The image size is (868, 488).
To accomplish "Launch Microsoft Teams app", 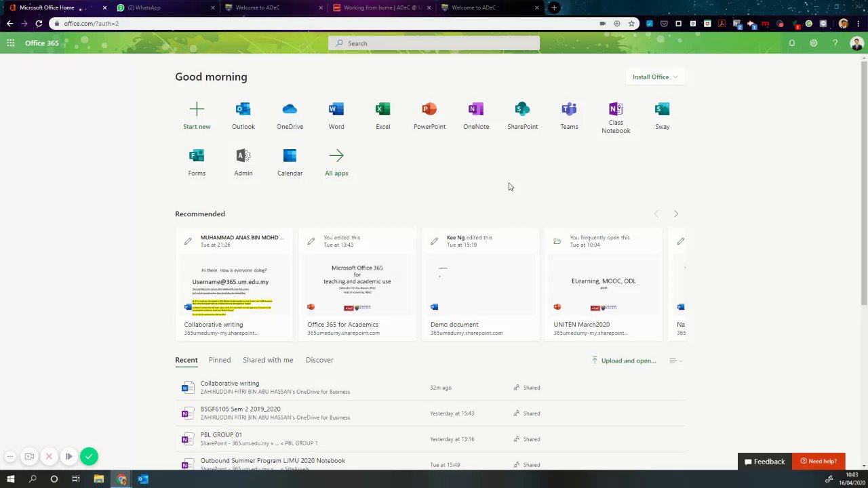I will click(x=569, y=115).
